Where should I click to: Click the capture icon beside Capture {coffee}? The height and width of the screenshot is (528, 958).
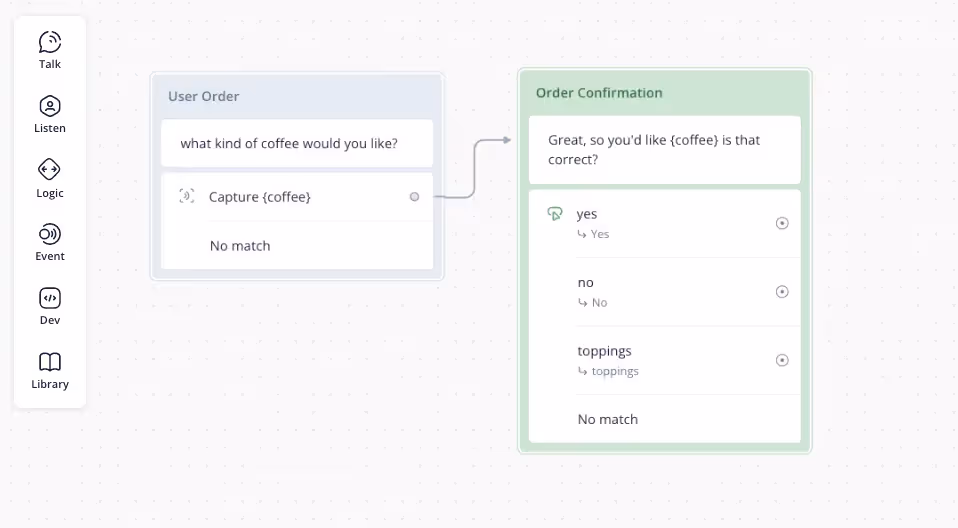click(x=186, y=196)
